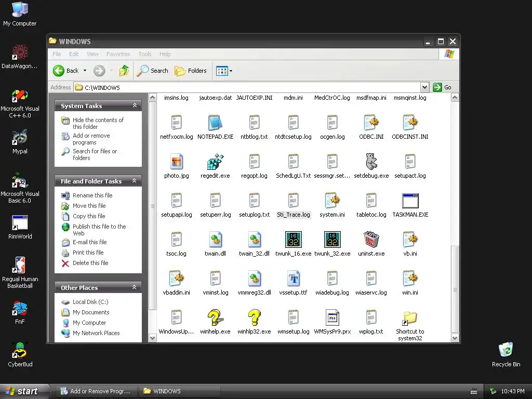Open My Network Places link

pyautogui.click(x=96, y=333)
